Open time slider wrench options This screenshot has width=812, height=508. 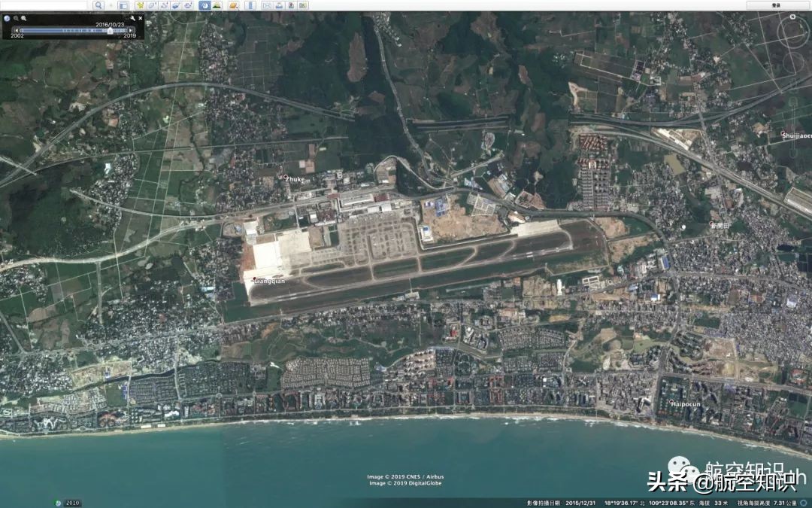click(x=132, y=18)
